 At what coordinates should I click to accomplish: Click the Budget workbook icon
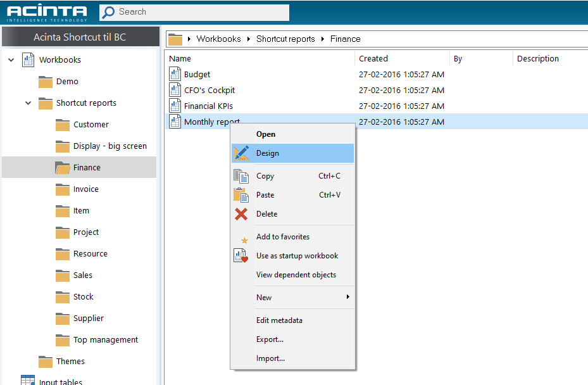pyautogui.click(x=175, y=74)
